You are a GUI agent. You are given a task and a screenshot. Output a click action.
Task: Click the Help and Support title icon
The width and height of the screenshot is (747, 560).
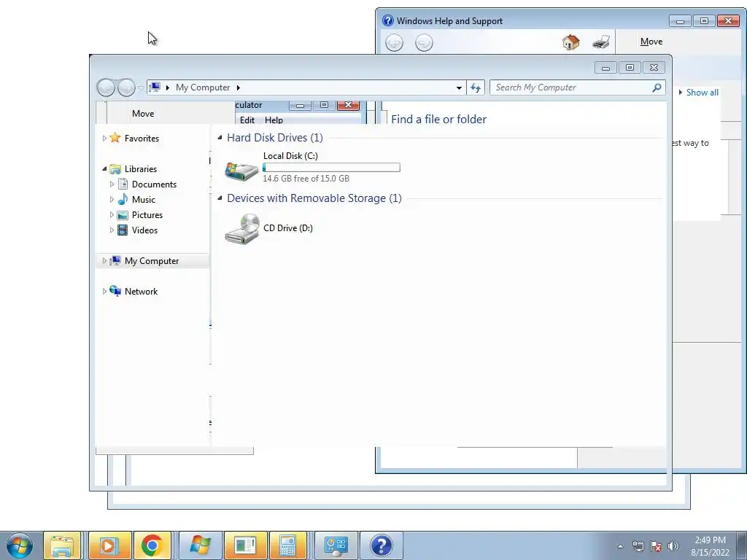tap(388, 20)
